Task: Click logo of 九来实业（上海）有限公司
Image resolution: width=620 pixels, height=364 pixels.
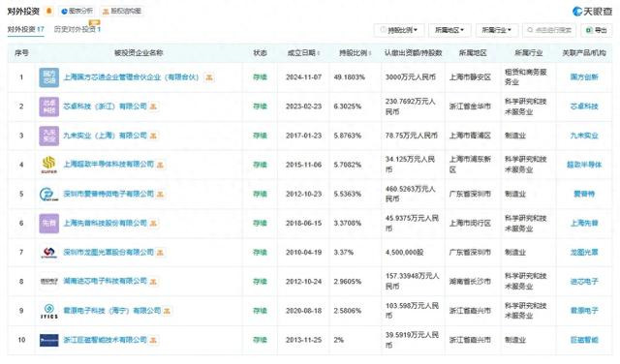Action: [49, 136]
